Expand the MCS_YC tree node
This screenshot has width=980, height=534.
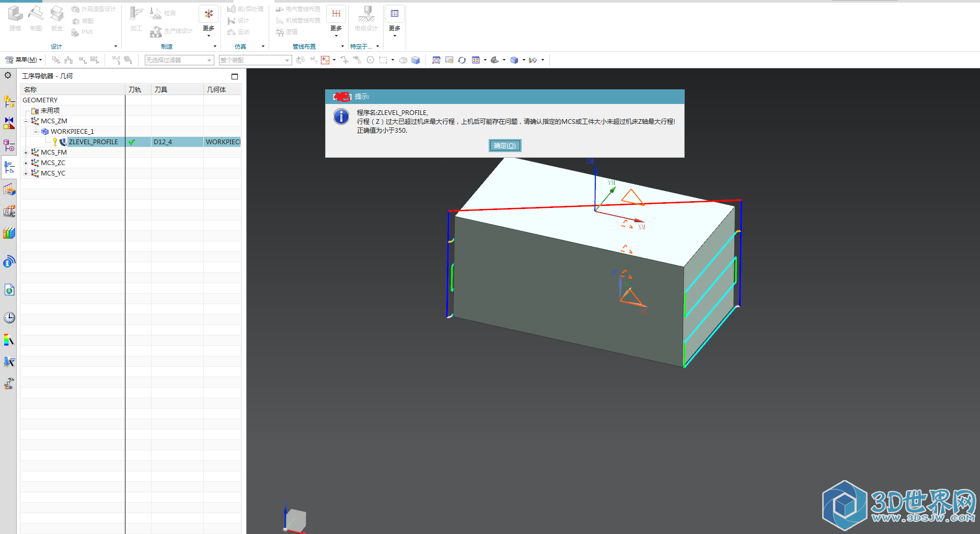[26, 173]
